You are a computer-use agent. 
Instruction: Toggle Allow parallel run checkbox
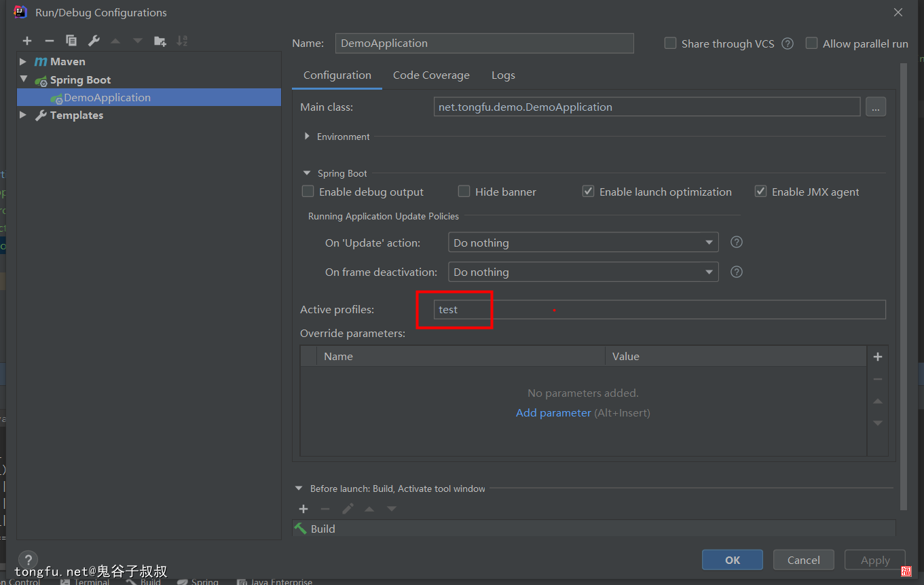click(811, 43)
